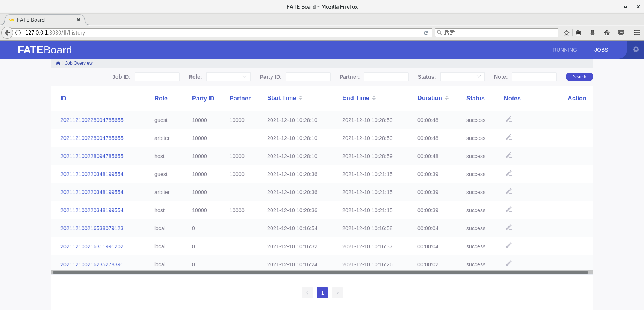Click the Action column header
The image size is (644, 310).
pos(577,98)
